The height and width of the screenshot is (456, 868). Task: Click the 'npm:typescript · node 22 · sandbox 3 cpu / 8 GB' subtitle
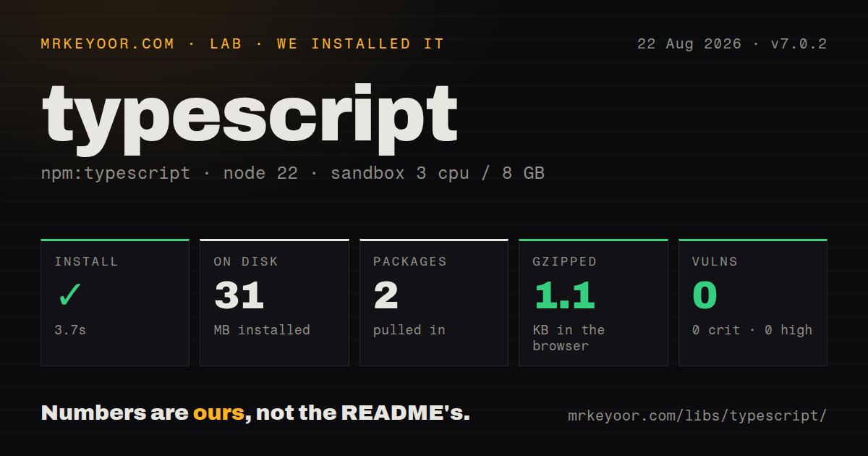pos(293,174)
